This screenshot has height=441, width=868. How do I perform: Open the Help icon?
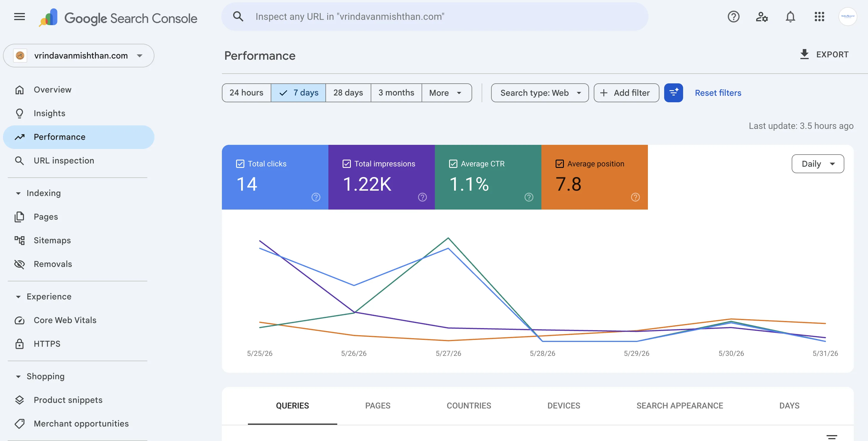point(733,17)
